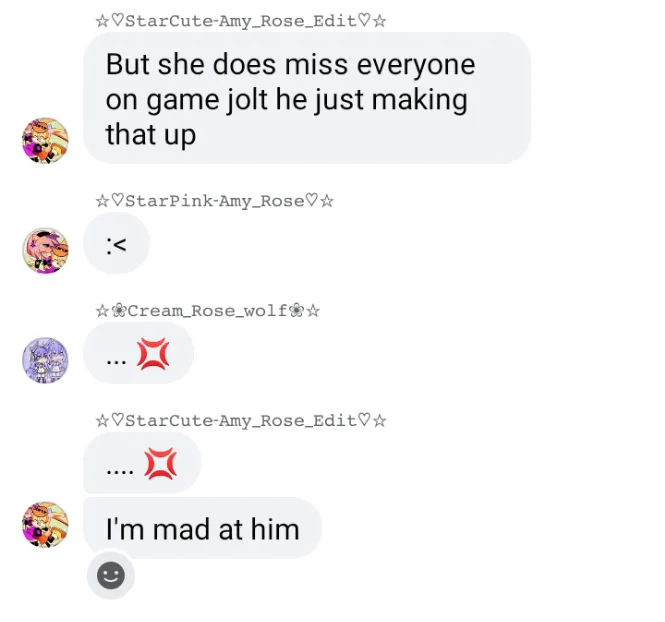Open StarCute-Amy_Rose_Edit avatar beside top message
Screen dimensions: 665x622
pyautogui.click(x=45, y=140)
